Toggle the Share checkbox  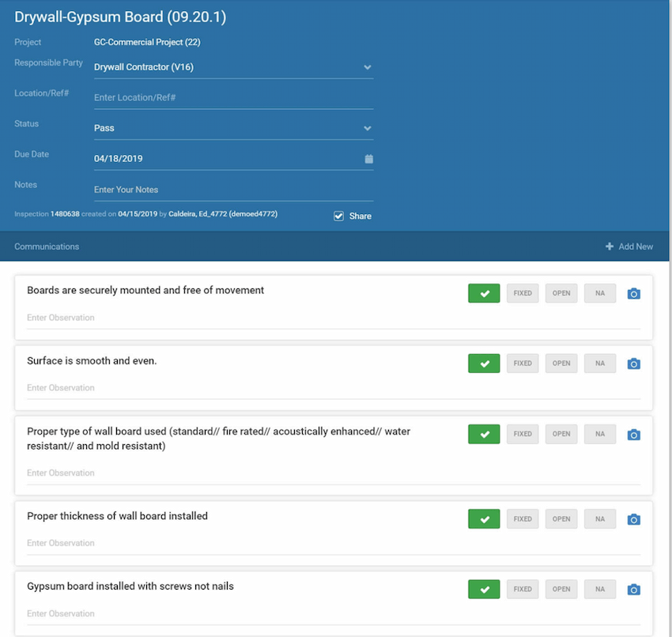pyautogui.click(x=338, y=215)
